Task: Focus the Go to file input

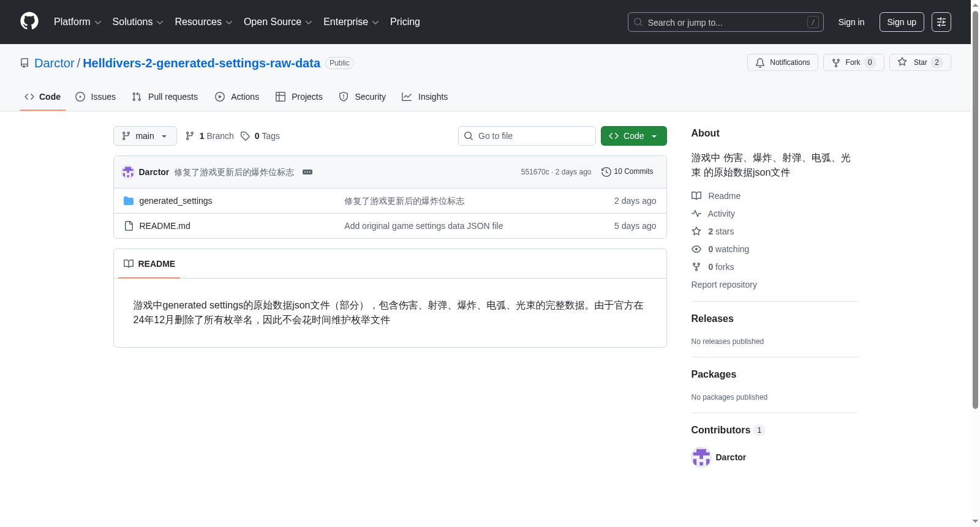Action: click(527, 136)
